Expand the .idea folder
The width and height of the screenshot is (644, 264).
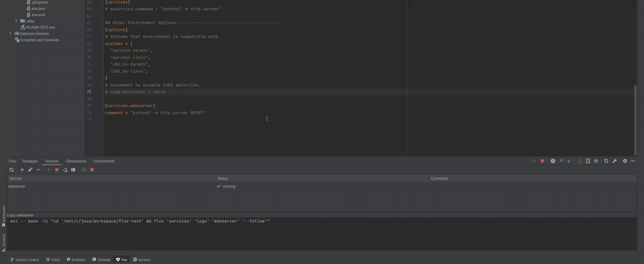pyautogui.click(x=16, y=21)
